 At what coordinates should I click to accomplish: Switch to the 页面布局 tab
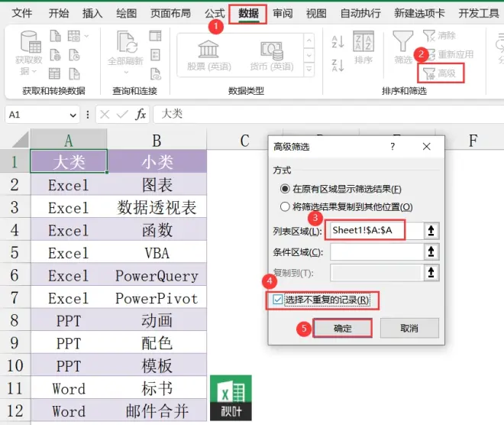[x=170, y=13]
